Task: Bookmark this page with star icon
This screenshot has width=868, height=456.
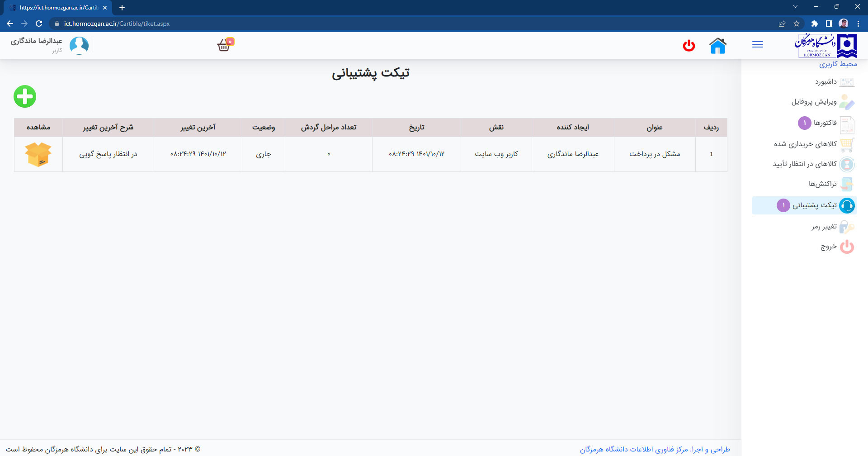Action: pos(797,24)
